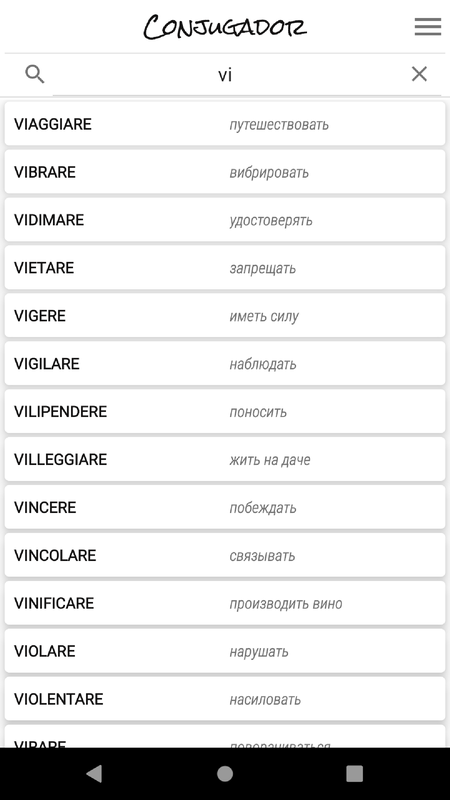450x800 pixels.
Task: Select the VIGERE list item
Action: (225, 316)
